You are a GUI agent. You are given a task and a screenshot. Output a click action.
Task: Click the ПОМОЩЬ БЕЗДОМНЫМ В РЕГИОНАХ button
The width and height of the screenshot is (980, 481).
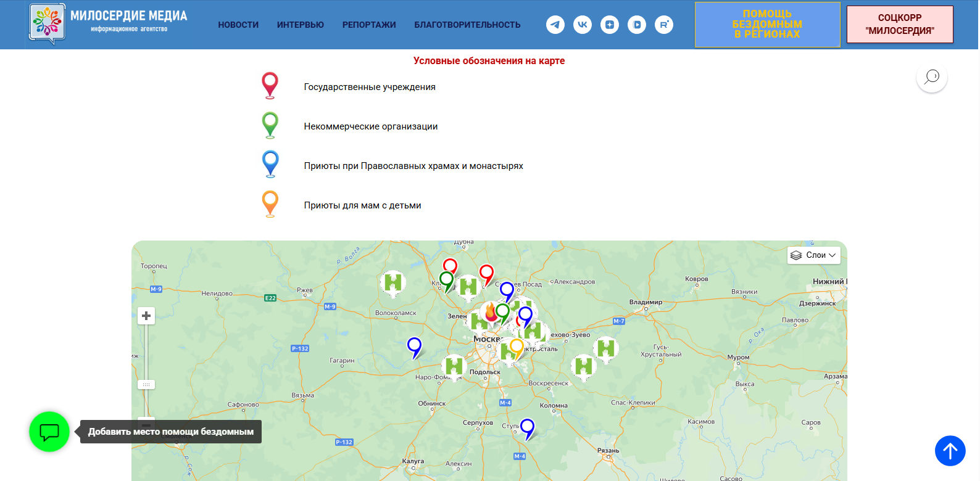point(768,25)
